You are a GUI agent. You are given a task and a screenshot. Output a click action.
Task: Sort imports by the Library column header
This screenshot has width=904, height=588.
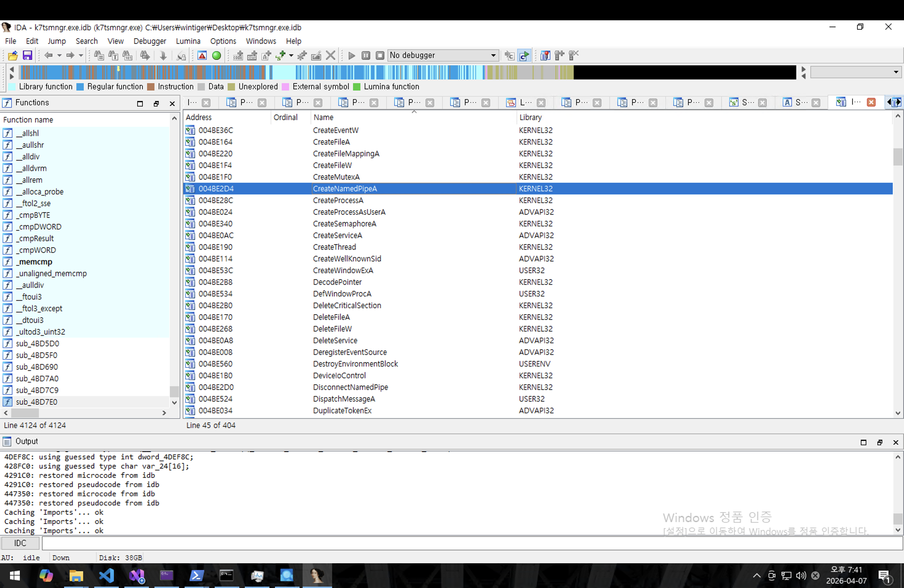[x=530, y=117]
